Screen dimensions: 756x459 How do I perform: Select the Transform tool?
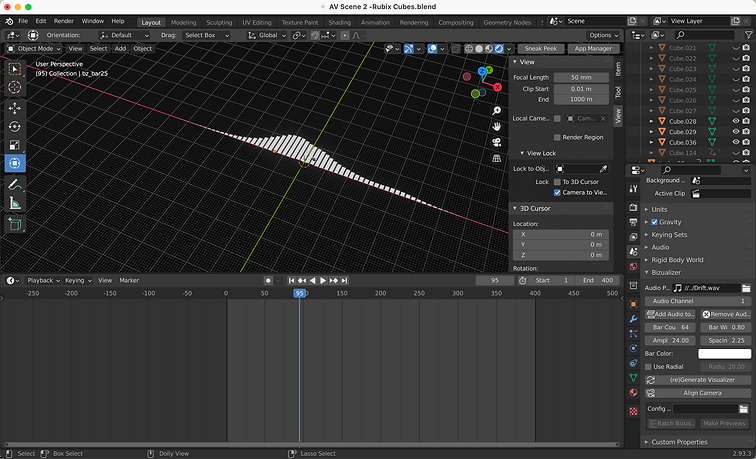[x=15, y=163]
